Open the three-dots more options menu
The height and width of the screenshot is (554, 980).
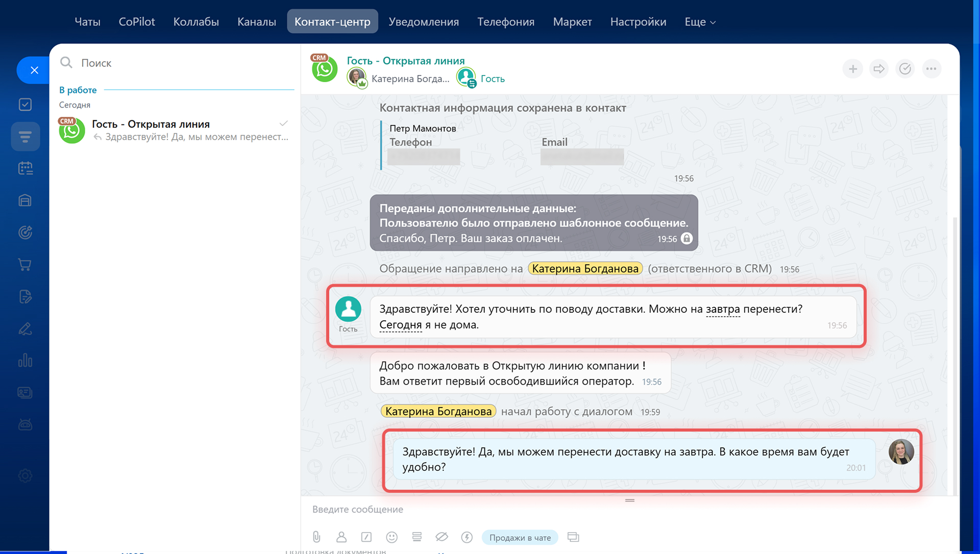(931, 68)
